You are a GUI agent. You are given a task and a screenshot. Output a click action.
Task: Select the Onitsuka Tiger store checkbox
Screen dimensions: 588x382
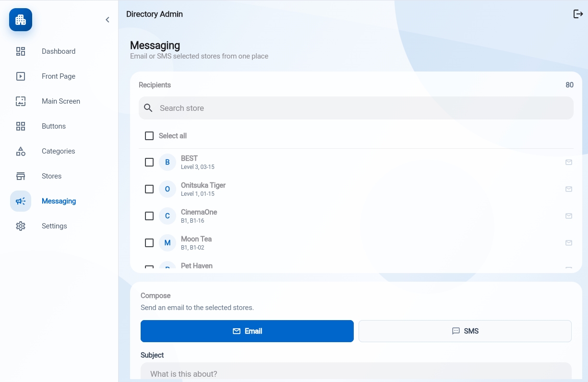(x=149, y=189)
